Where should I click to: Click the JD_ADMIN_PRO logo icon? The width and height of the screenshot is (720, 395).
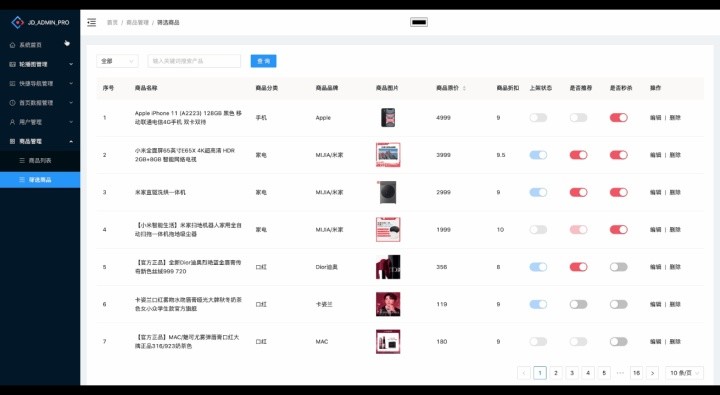tap(17, 22)
